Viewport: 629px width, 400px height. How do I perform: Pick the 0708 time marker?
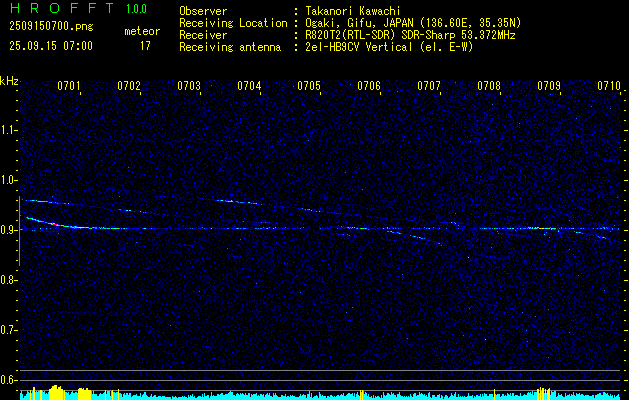pos(489,87)
